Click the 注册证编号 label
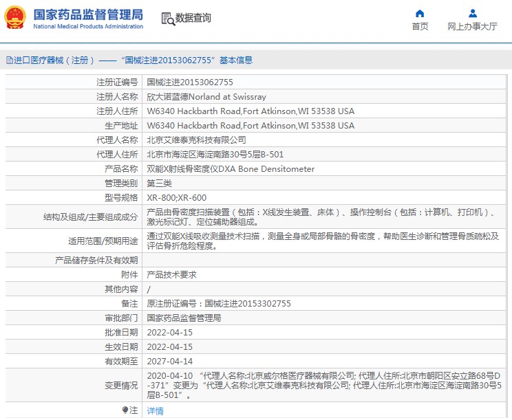Screen dimensions: 512x420 (x=117, y=82)
